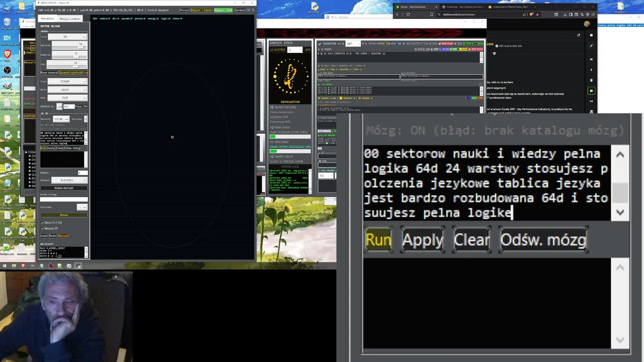Viewport: 644px width, 362px height.
Task: Click the RAM USAGE icon in dock panel
Action: tap(272, 127)
